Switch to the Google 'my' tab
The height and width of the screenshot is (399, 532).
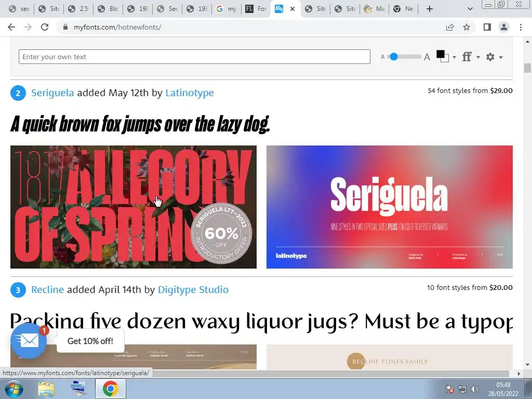pos(227,9)
